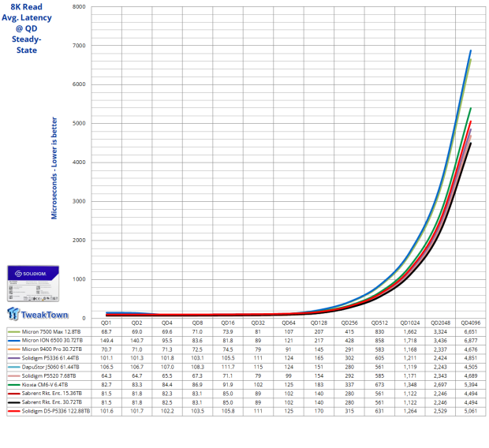This screenshot has height=448, width=489.
Task: Click the 64.3 QD1 value for Solidigm P5520
Action: point(106,376)
